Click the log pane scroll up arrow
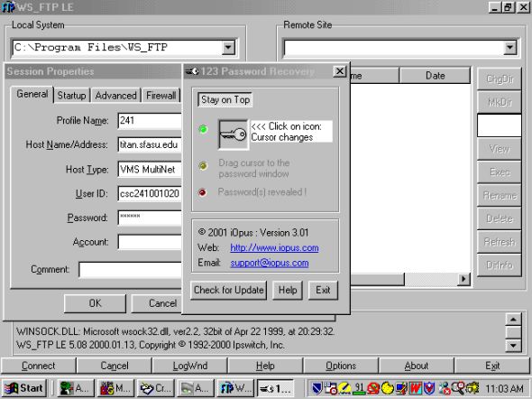The width and height of the screenshot is (532, 399). [x=513, y=320]
